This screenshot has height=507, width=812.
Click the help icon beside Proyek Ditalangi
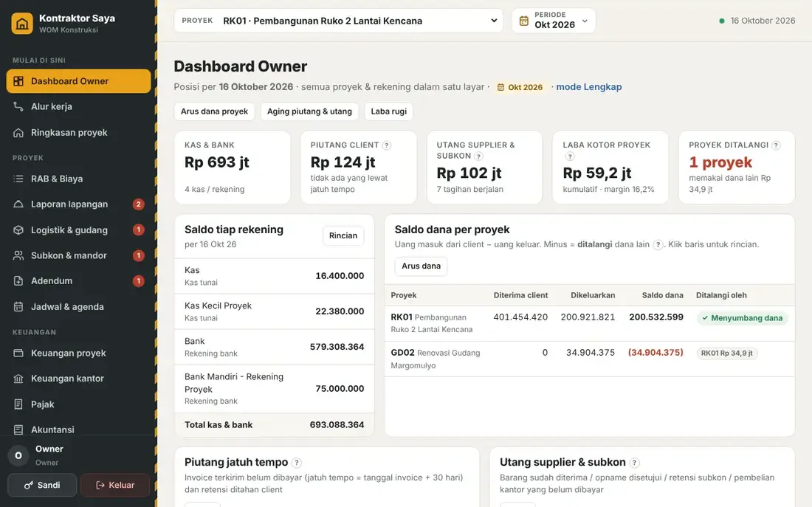click(x=776, y=145)
